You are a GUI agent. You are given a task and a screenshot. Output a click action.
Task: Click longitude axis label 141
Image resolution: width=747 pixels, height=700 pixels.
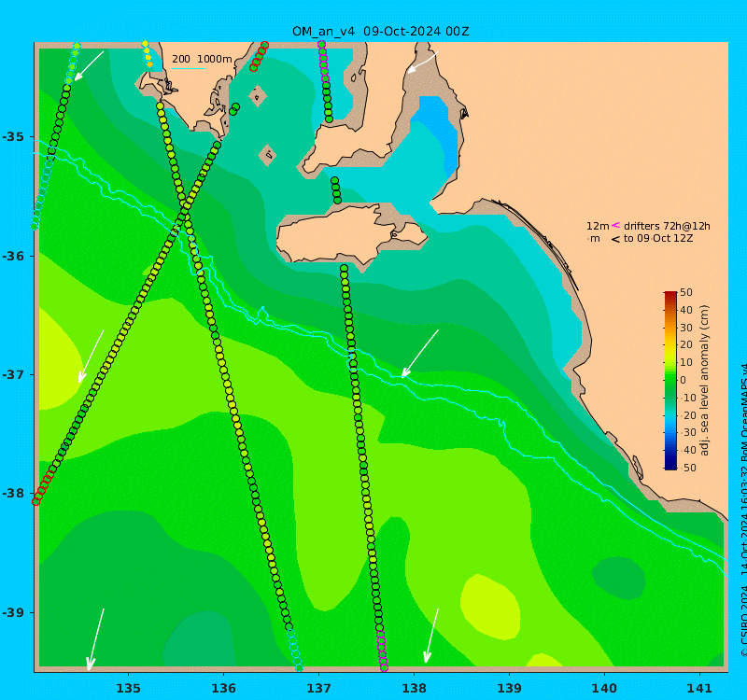(699, 688)
